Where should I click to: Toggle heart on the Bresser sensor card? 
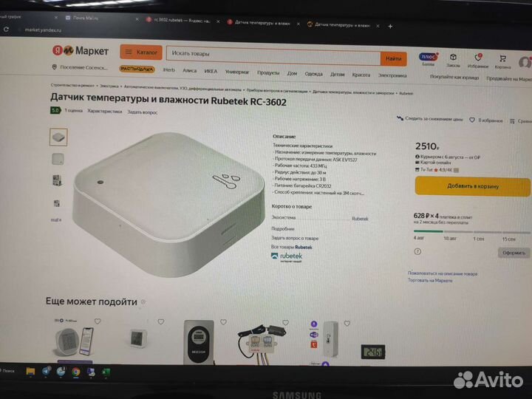click(x=223, y=322)
